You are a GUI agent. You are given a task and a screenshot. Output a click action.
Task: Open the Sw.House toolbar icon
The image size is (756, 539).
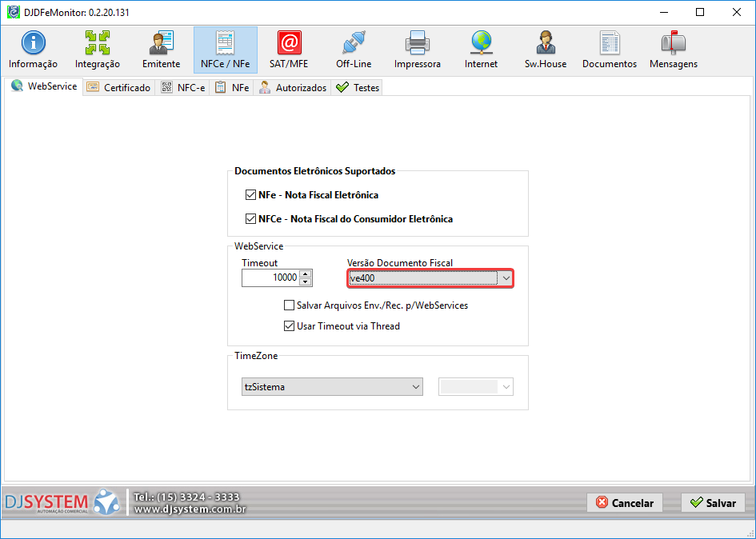point(546,50)
